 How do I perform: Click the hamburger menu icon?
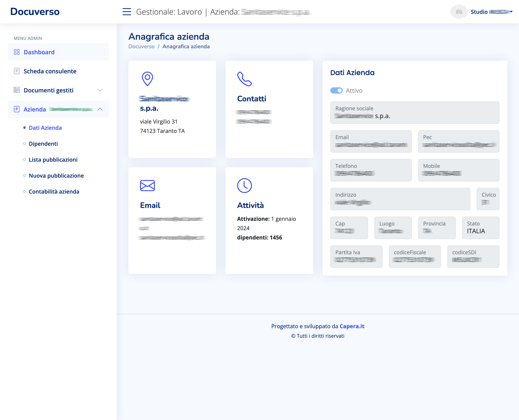tap(127, 12)
